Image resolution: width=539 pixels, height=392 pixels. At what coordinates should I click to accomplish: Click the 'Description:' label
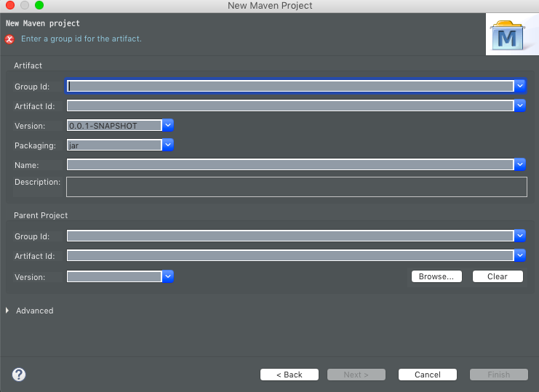(37, 182)
